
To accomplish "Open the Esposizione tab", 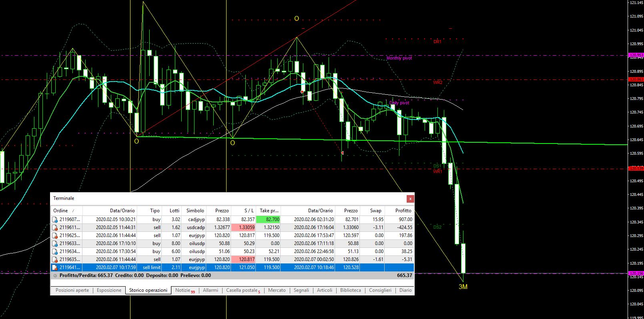I will [109, 290].
